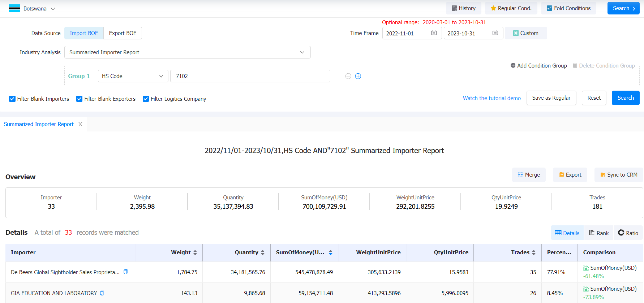Click the 7102 value input field
The image size is (644, 303).
[250, 76]
